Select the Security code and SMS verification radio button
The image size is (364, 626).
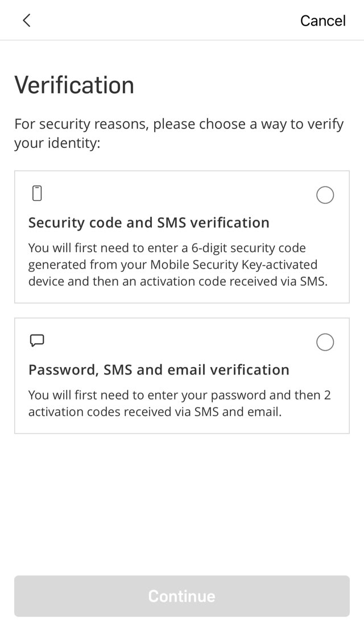click(325, 195)
